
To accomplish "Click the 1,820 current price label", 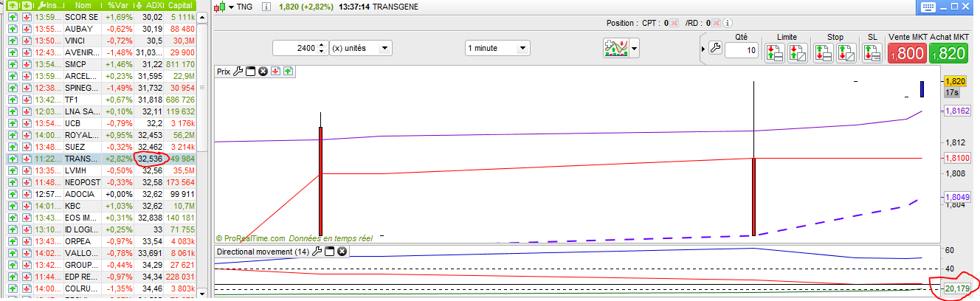I will (x=955, y=81).
